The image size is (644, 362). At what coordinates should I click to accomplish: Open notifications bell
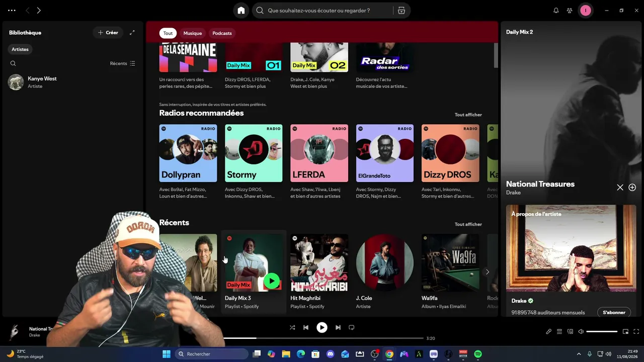[x=556, y=11]
